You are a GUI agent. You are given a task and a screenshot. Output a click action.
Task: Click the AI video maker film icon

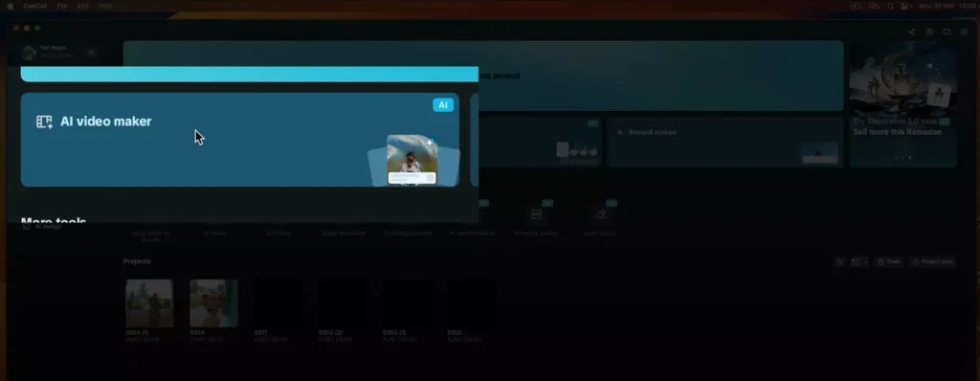coord(44,122)
